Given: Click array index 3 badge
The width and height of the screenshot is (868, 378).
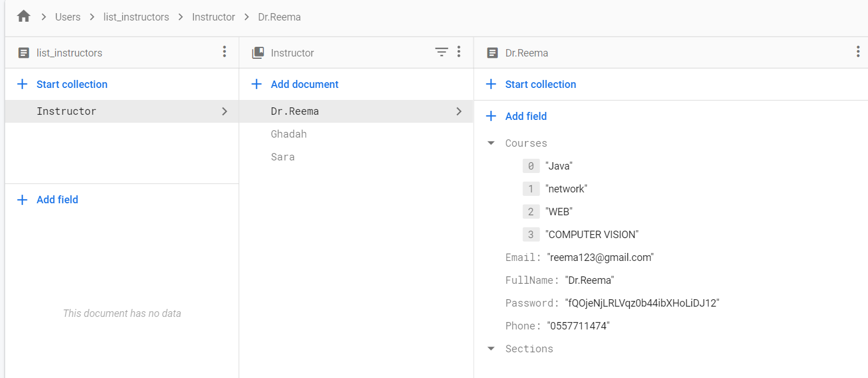Looking at the screenshot, I should pyautogui.click(x=531, y=234).
